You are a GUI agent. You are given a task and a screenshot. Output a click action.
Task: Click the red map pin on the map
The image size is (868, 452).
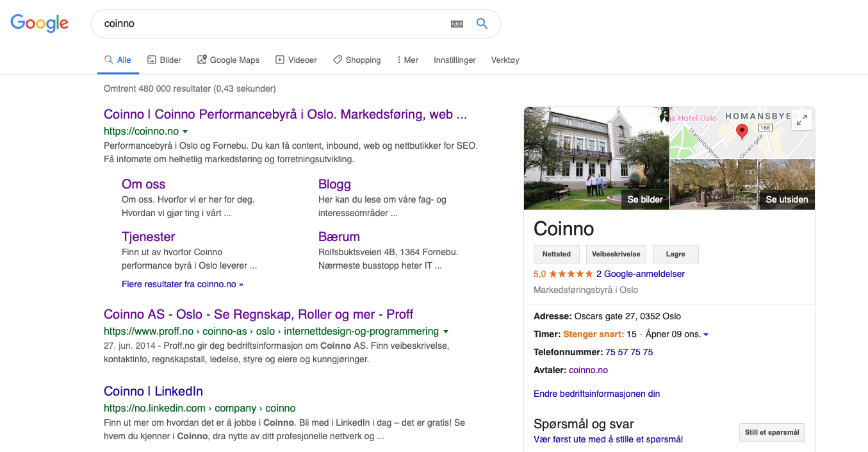(x=742, y=132)
